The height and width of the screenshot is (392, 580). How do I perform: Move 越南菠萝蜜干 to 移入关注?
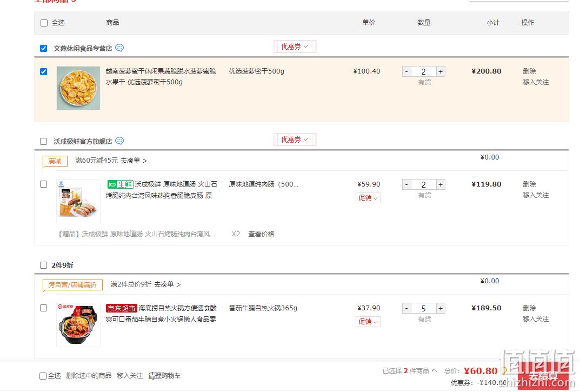536,82
